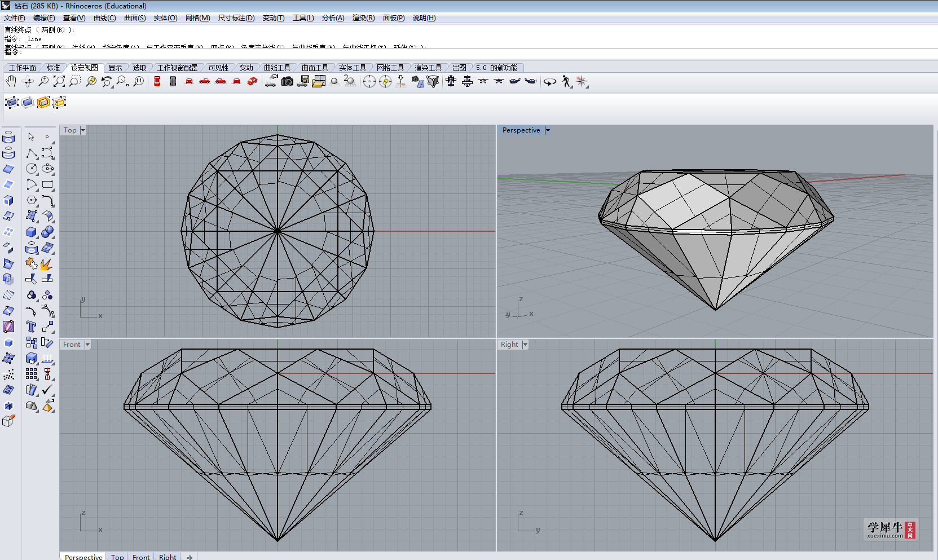Switch to the 工作平面 toolbar tab

point(23,68)
